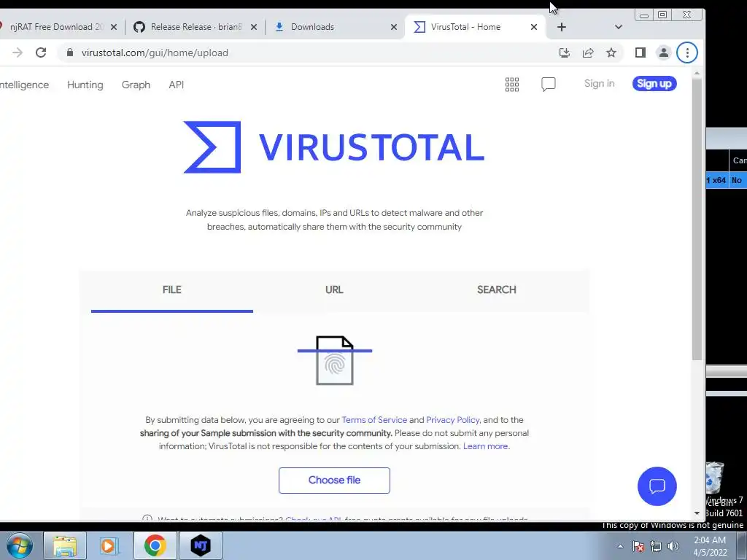The width and height of the screenshot is (747, 560).
Task: Click install app icon in address bar
Action: (565, 52)
